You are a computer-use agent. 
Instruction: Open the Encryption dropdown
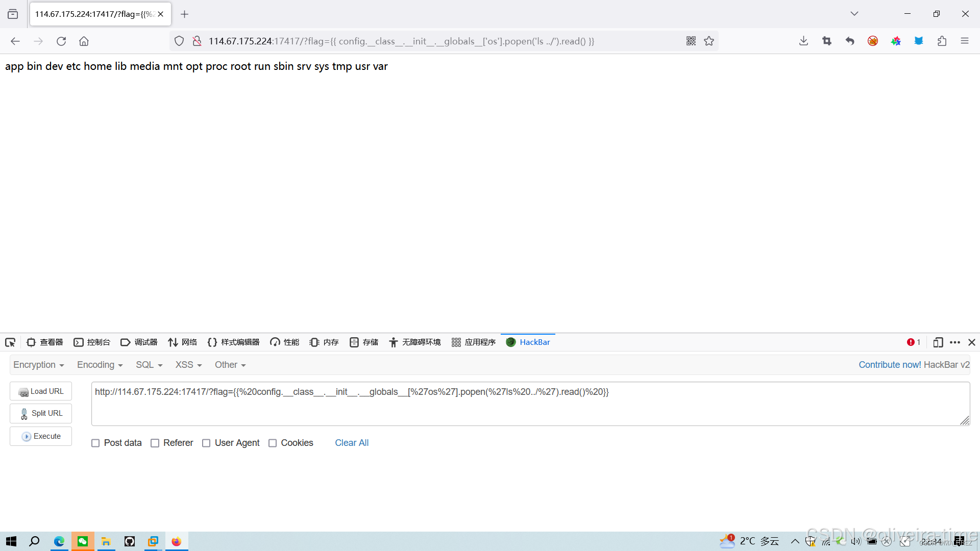tap(38, 364)
